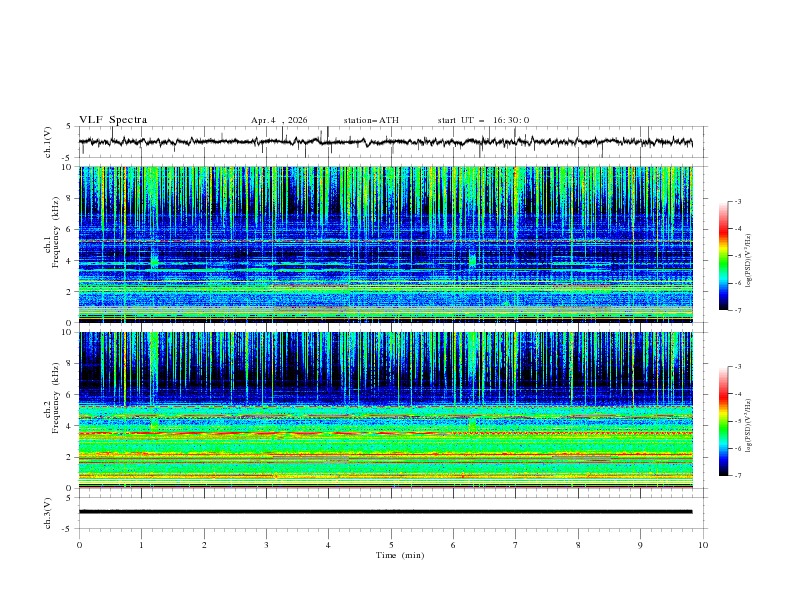Click the ch.1 frequency tick "10"
792x612 pixels.
(x=66, y=167)
